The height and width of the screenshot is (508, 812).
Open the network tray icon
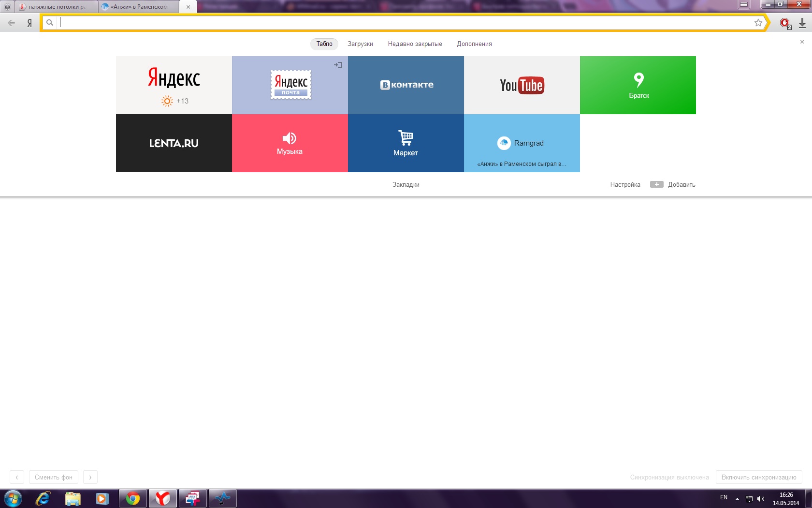(x=749, y=499)
